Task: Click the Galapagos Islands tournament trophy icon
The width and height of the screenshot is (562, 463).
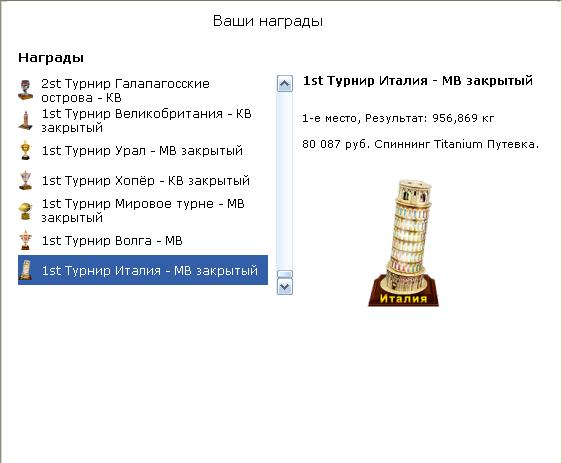Action: pos(25,90)
